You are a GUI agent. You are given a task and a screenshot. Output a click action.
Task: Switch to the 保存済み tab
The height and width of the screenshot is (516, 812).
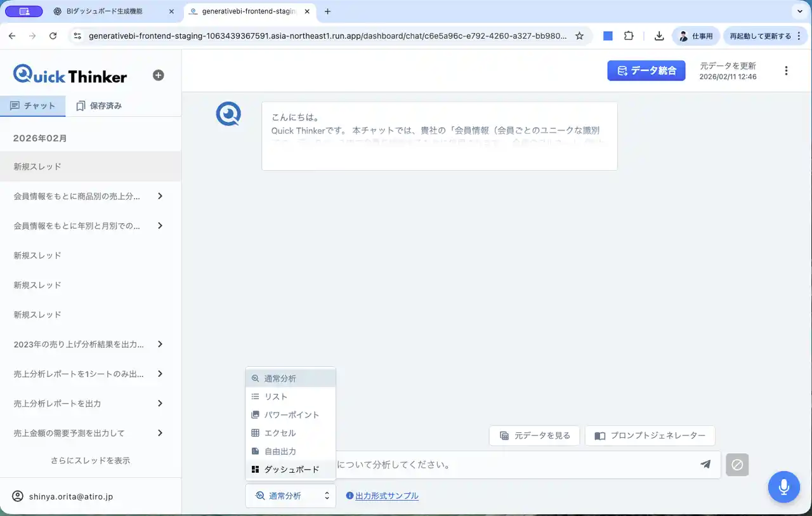coord(100,106)
